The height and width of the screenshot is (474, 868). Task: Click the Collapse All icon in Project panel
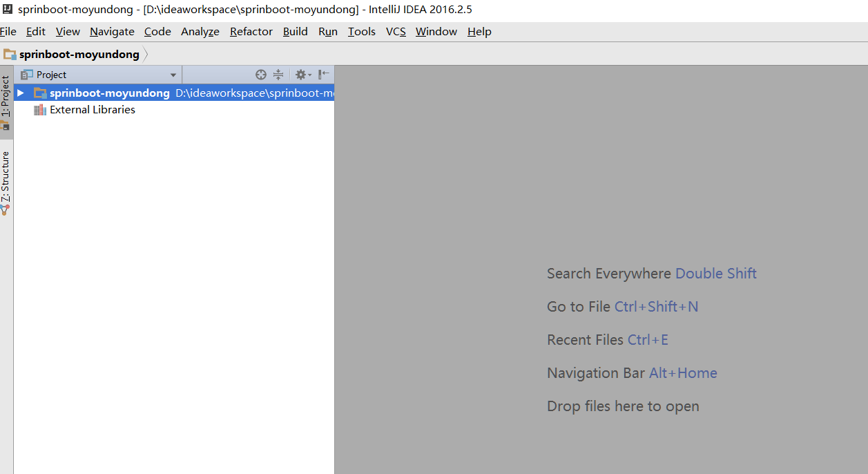pos(278,75)
